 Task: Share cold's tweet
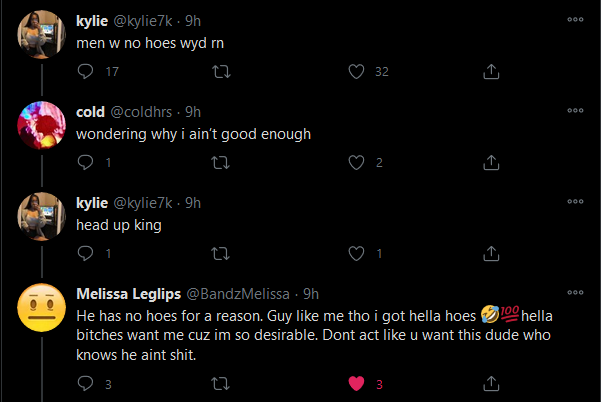[491, 163]
